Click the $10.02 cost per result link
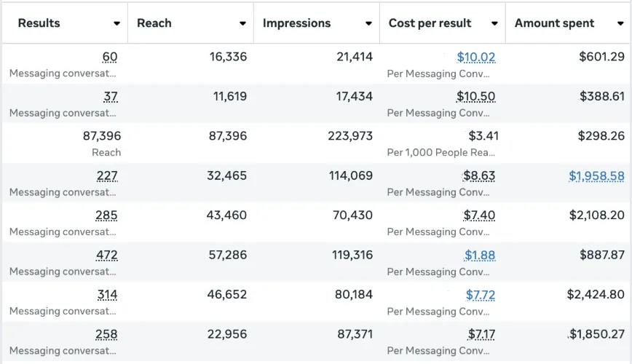Viewport: 632px width, 364px height. pos(476,57)
